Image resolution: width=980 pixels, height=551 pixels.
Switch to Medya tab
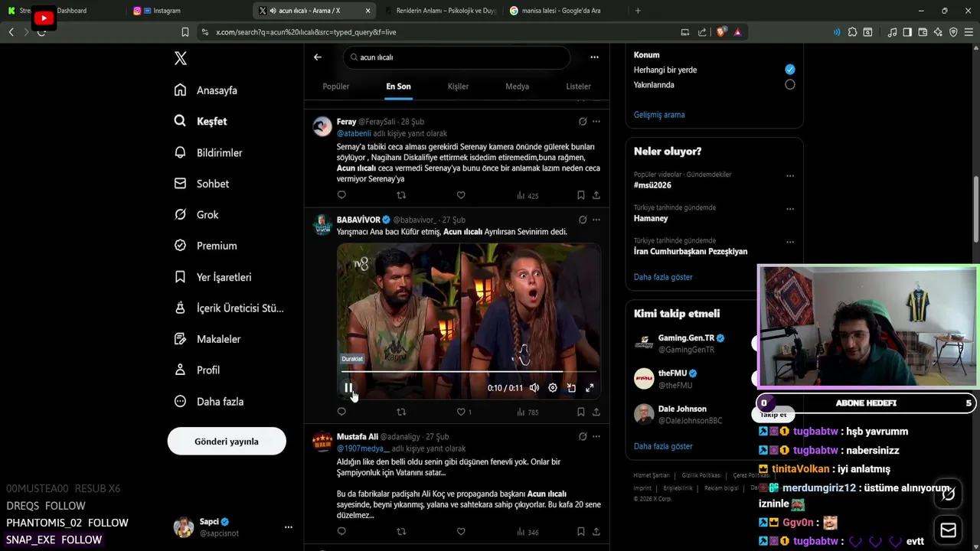point(517,86)
